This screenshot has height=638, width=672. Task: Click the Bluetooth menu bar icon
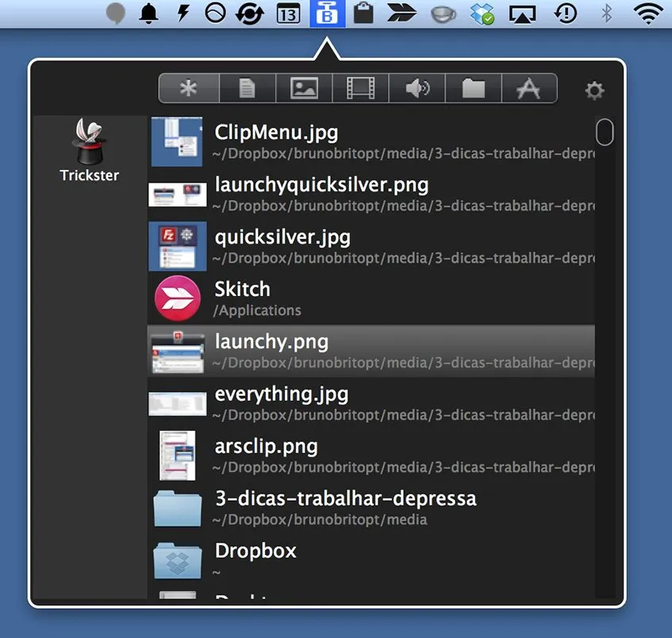point(606,13)
